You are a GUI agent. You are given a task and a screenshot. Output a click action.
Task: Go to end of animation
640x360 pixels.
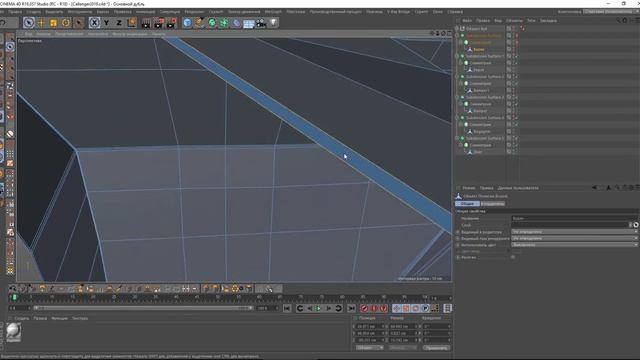pyautogui.click(x=351, y=309)
